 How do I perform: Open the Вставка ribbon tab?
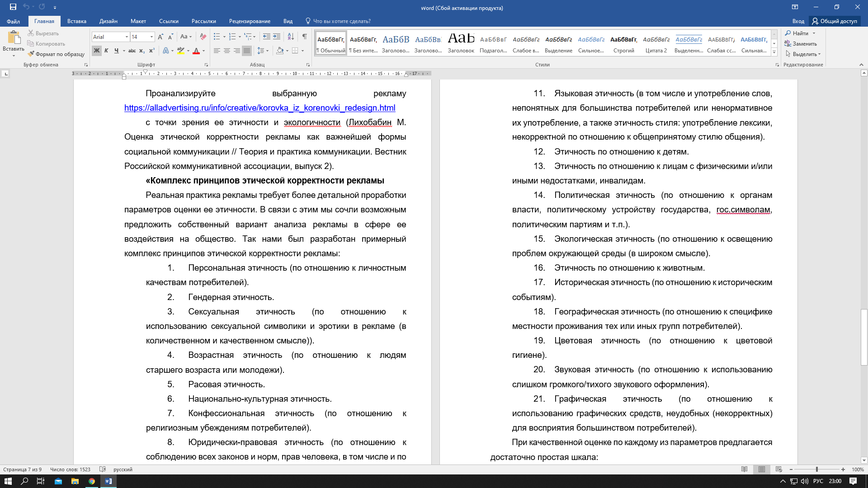(77, 21)
